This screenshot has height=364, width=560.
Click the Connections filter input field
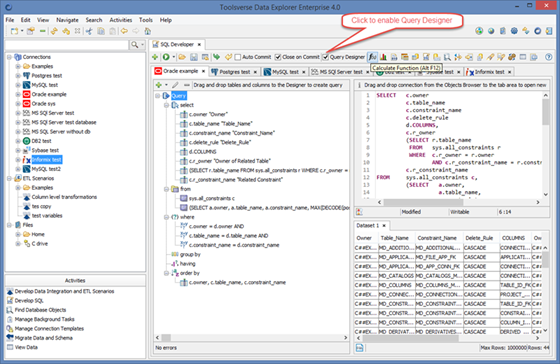(67, 45)
